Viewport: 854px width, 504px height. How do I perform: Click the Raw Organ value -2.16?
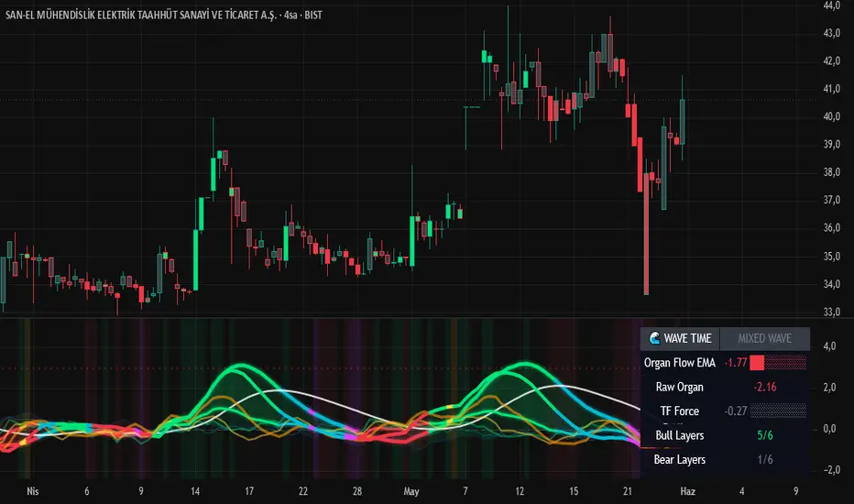(765, 387)
